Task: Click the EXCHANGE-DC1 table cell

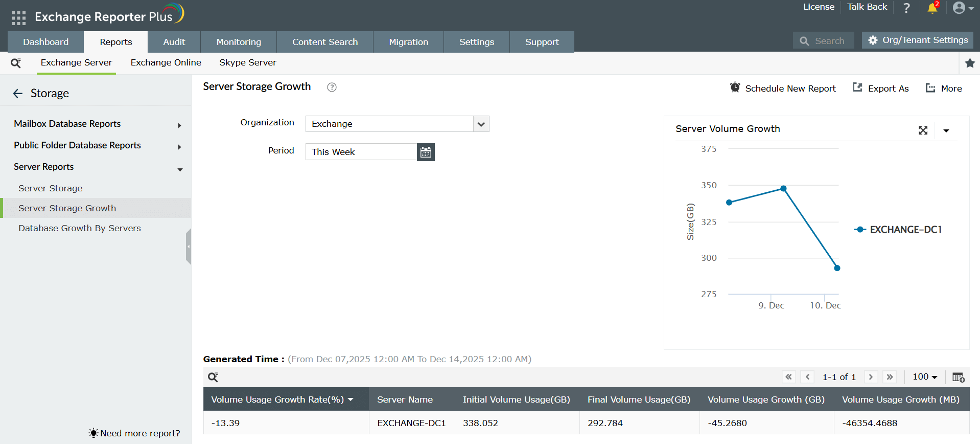Action: click(x=411, y=423)
